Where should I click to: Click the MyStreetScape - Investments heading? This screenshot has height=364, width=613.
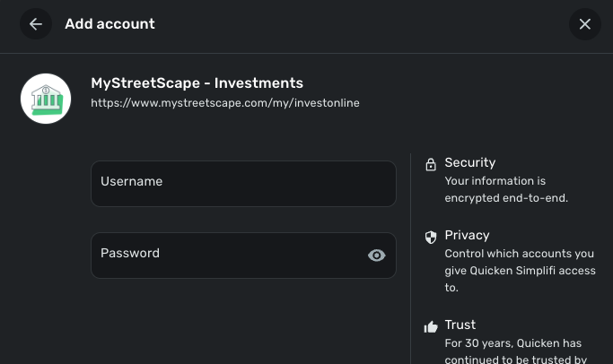(197, 83)
